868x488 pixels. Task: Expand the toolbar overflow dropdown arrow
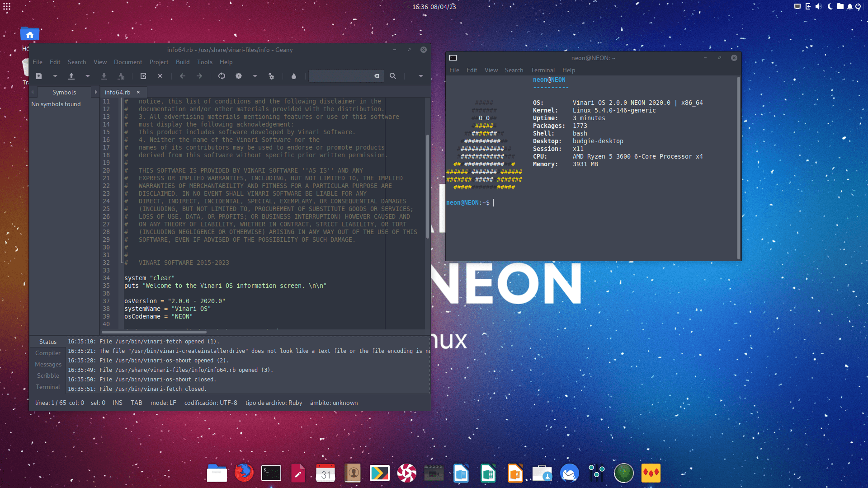(420, 76)
